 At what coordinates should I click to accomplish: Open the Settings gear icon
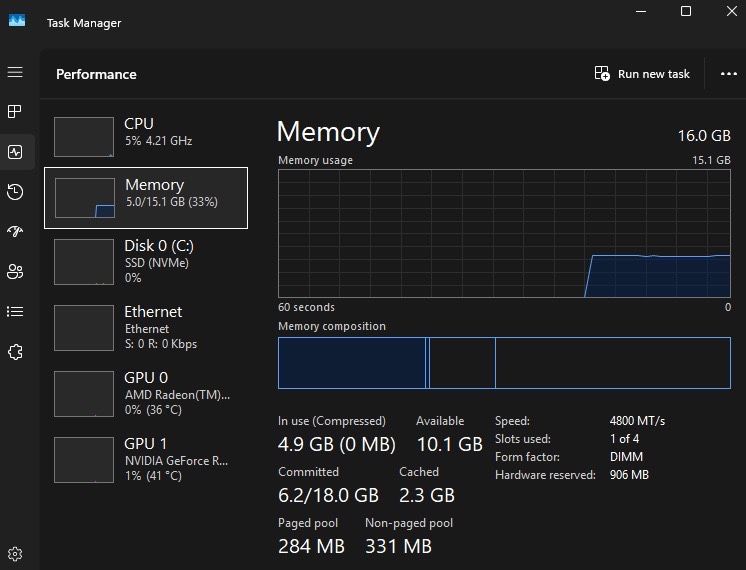[15, 553]
